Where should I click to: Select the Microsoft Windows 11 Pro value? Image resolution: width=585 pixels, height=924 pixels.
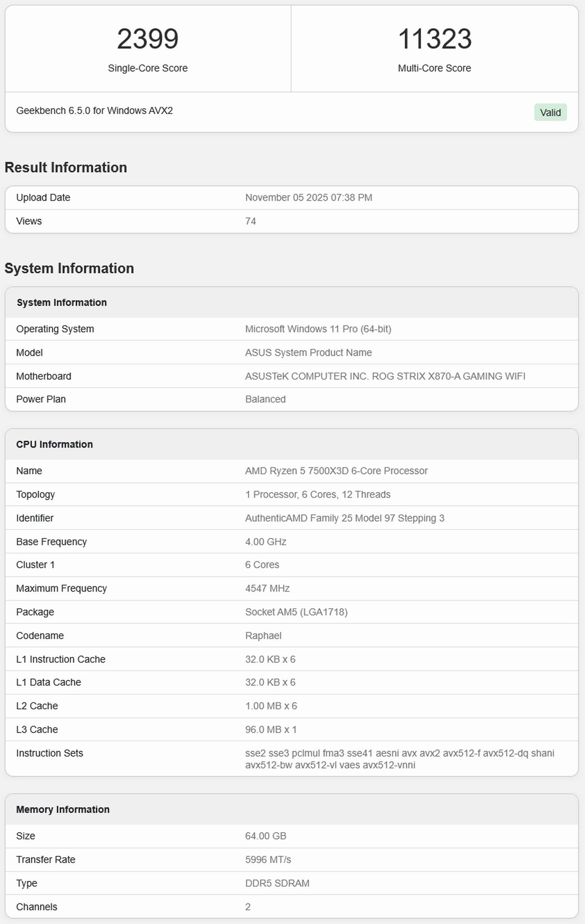click(x=318, y=329)
